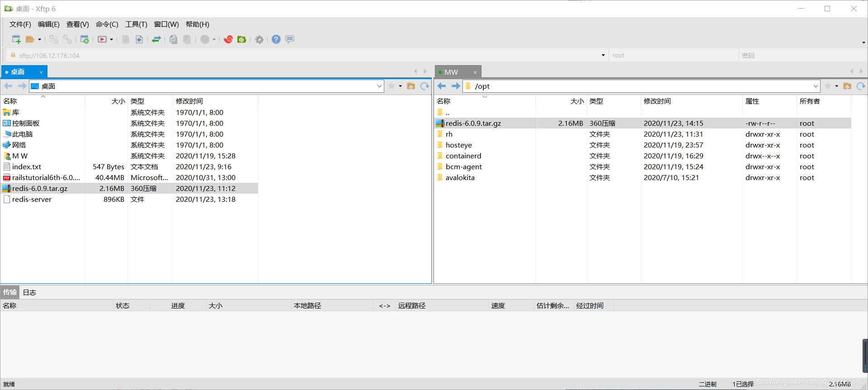Screen dimensions: 868x390
Task: Sort the local pane by 修改时间 column
Action: [215, 101]
